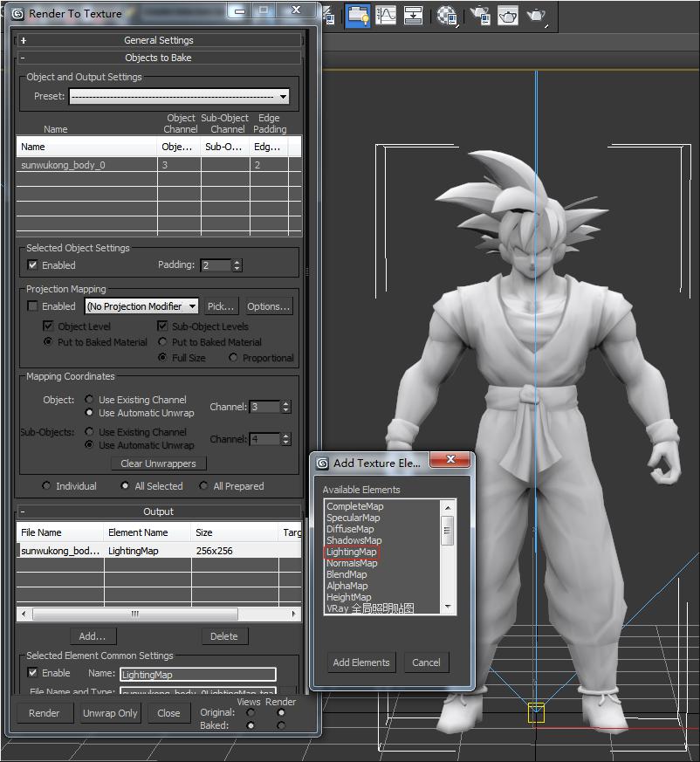This screenshot has width=700, height=762.
Task: Toggle the Sub-Object Levels checkbox
Action: tap(162, 326)
